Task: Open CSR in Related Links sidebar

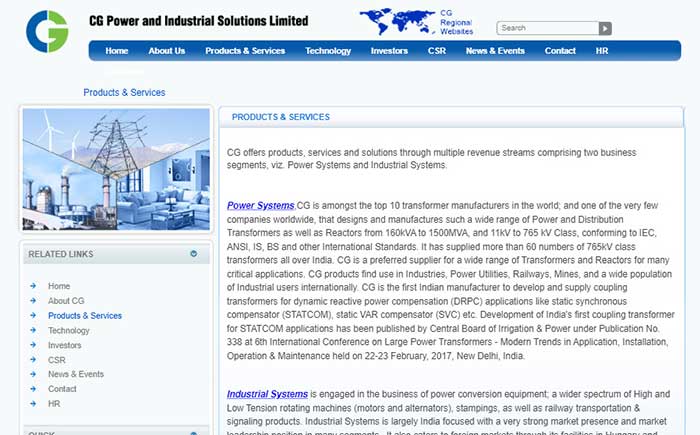Action: pos(57,360)
